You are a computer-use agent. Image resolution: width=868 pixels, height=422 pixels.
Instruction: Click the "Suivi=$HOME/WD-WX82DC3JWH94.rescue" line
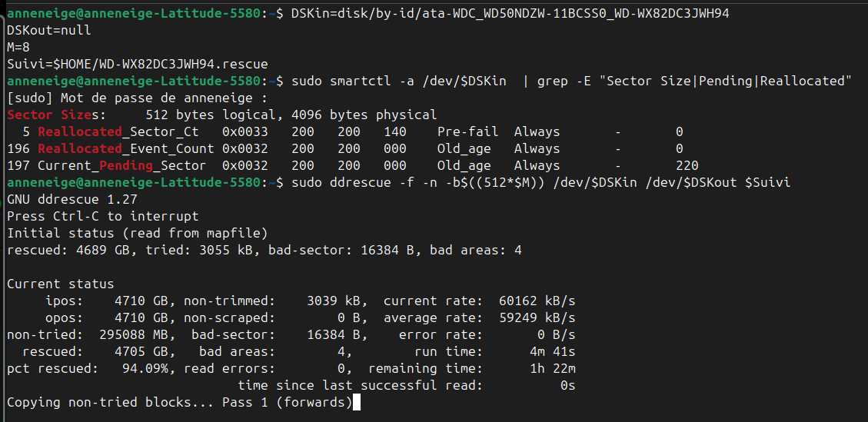tap(138, 65)
